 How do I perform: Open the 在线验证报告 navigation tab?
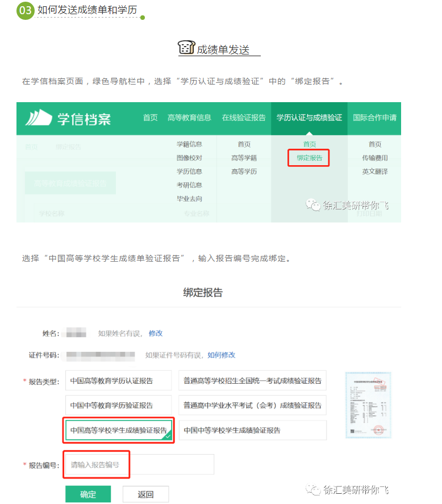244,117
